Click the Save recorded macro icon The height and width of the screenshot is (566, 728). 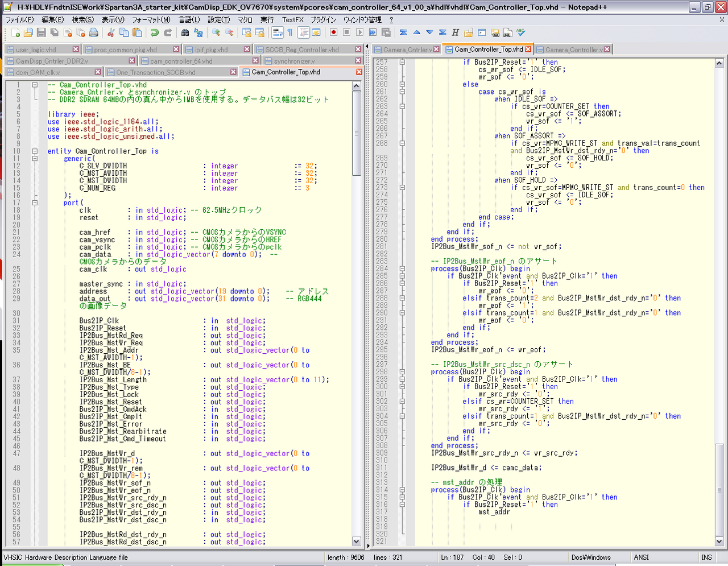(x=386, y=32)
